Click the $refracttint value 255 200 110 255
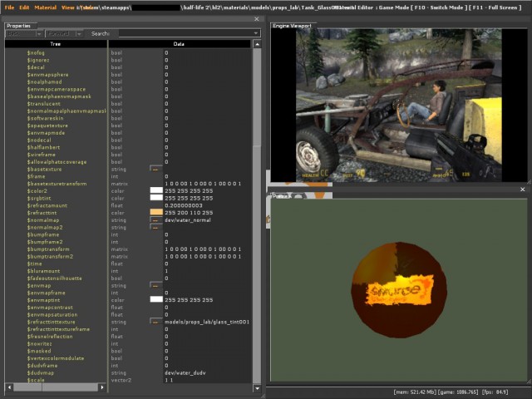This screenshot has height=399, width=532. [189, 213]
